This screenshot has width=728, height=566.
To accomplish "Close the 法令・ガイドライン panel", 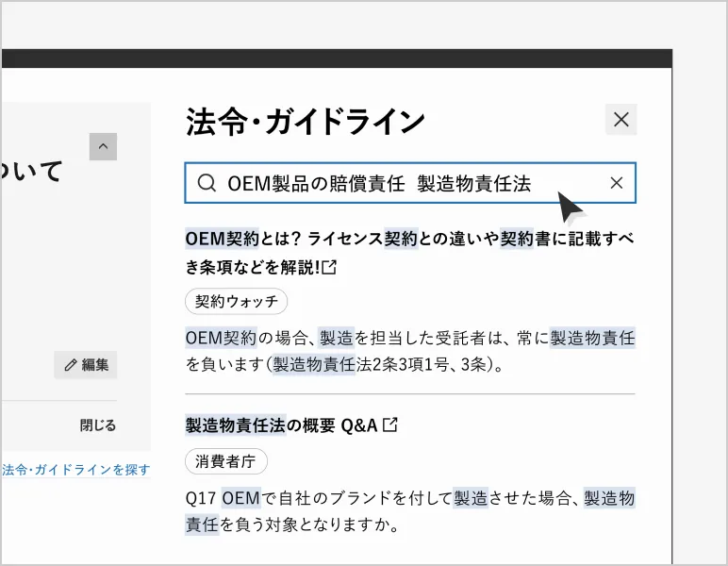I will [x=620, y=120].
